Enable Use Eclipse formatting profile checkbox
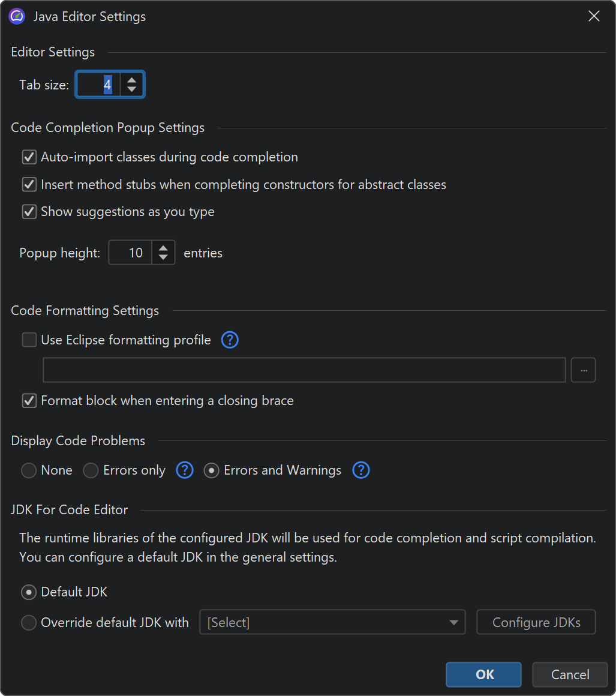Image resolution: width=616 pixels, height=696 pixels. (x=29, y=340)
